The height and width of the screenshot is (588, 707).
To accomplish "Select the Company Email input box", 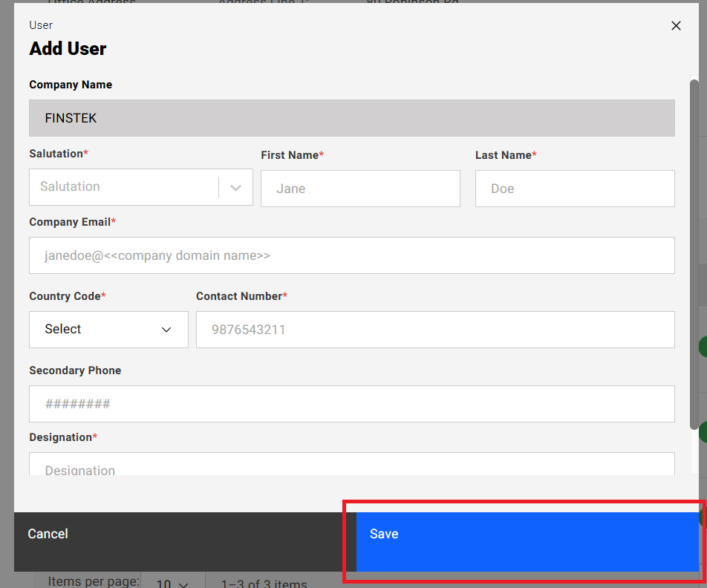I will pos(351,255).
